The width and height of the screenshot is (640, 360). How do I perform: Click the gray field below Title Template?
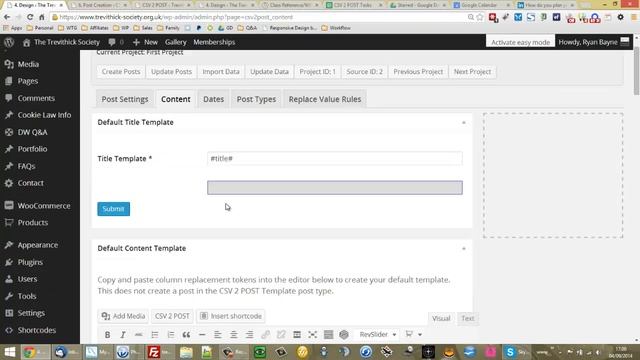point(335,188)
